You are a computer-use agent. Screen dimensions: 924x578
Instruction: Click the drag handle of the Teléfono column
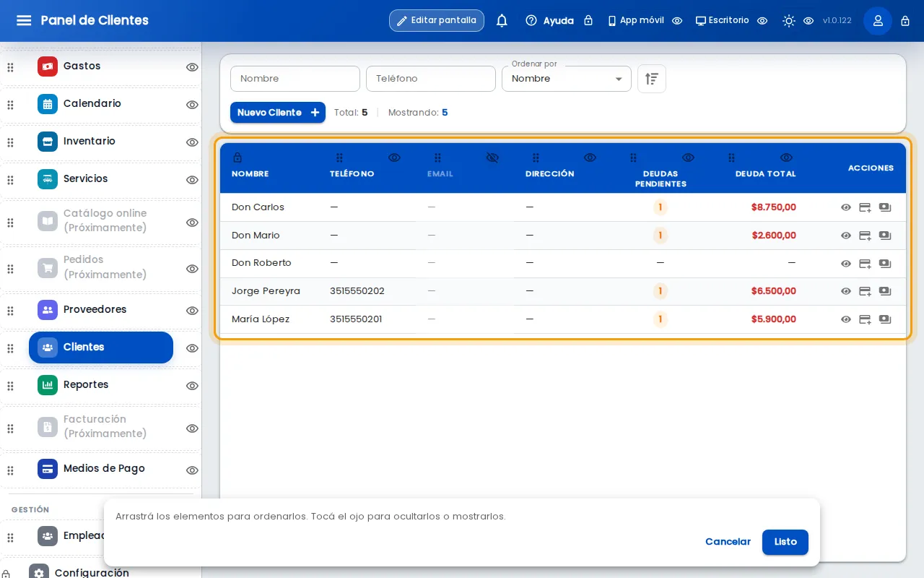coord(340,158)
